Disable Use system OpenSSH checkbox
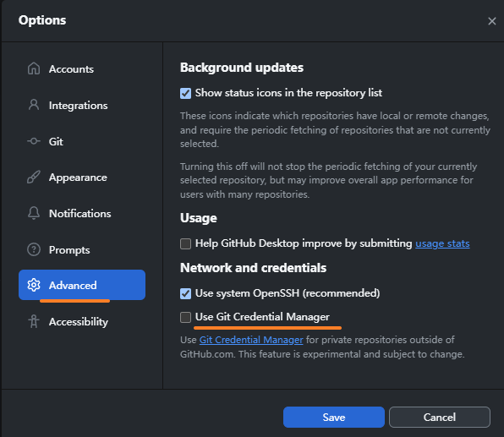The height and width of the screenshot is (437, 504). coord(185,293)
